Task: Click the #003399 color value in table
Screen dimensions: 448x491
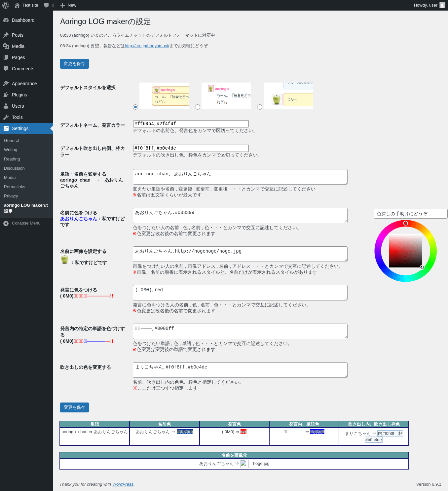Action: coord(185,432)
